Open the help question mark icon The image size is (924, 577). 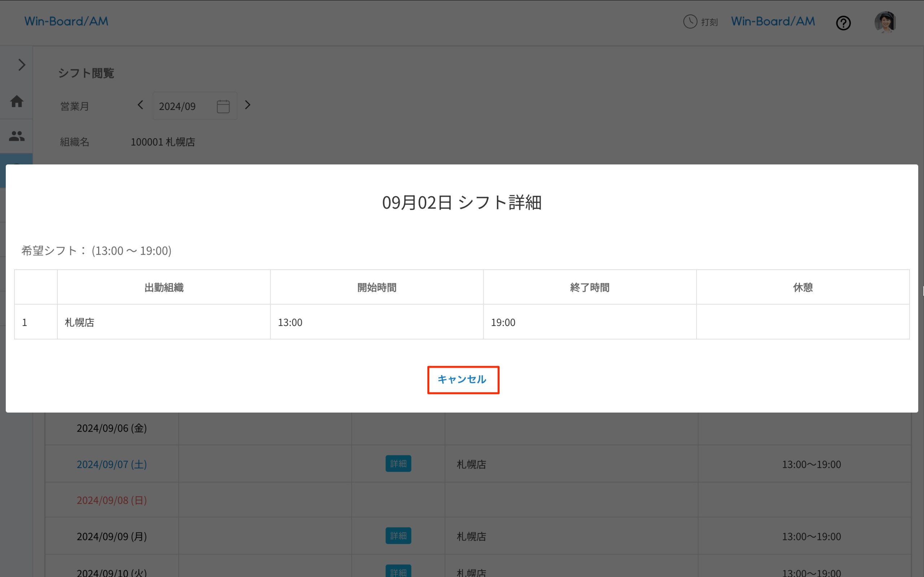(x=844, y=23)
